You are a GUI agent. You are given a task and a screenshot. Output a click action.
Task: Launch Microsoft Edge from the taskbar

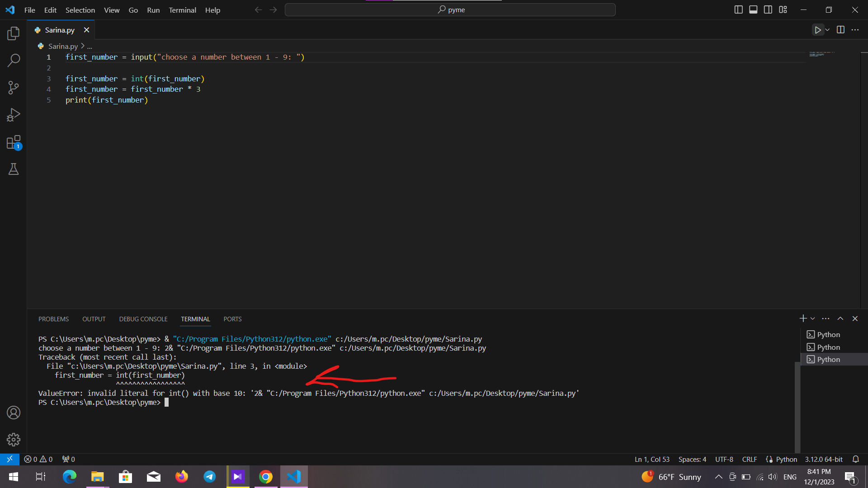click(x=69, y=477)
